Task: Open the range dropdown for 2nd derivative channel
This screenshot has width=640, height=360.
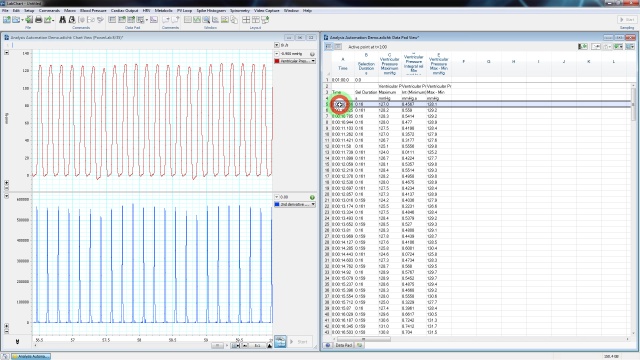Action: (277, 197)
